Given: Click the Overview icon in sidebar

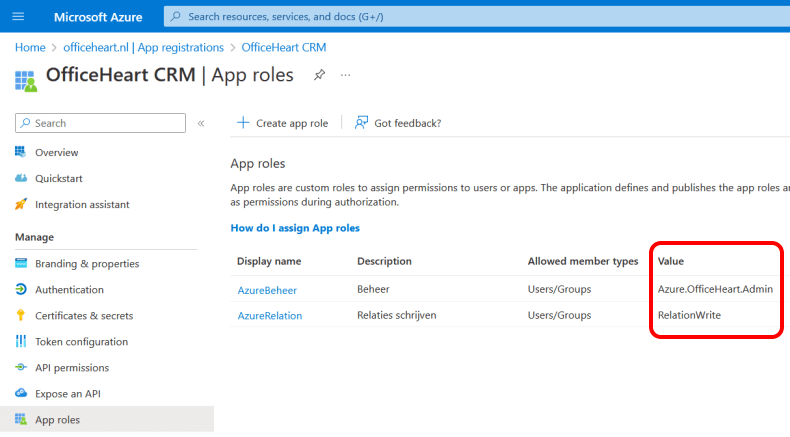Looking at the screenshot, I should coord(20,152).
